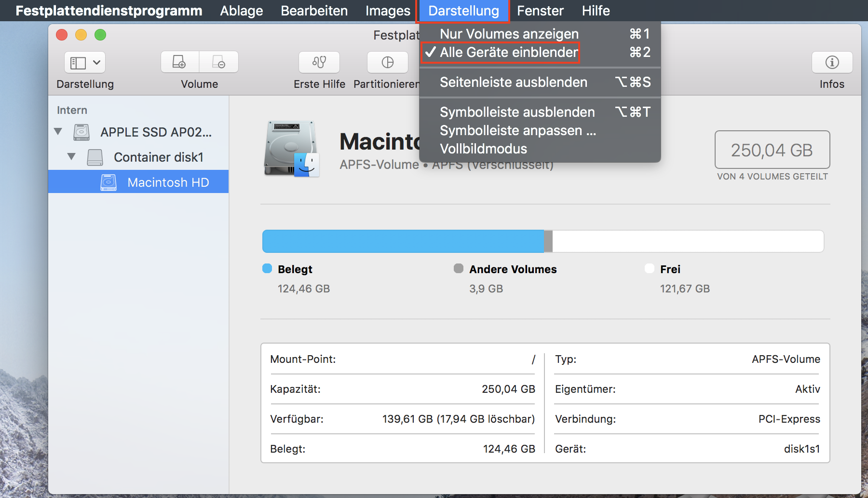
Task: Click Symbolleiste ausblenden menu entry
Action: tap(517, 112)
